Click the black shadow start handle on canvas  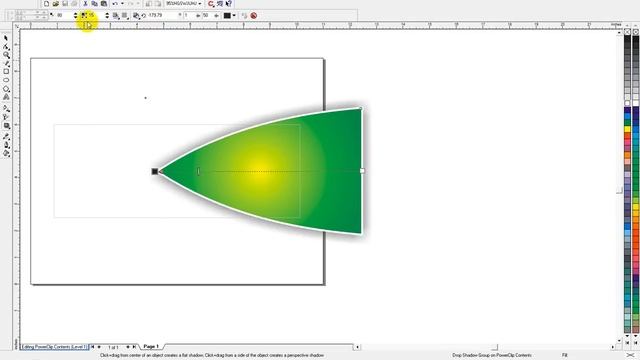155,171
